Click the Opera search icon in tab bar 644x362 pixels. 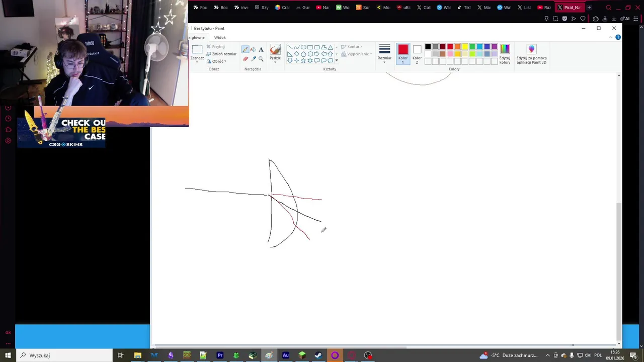608,8
